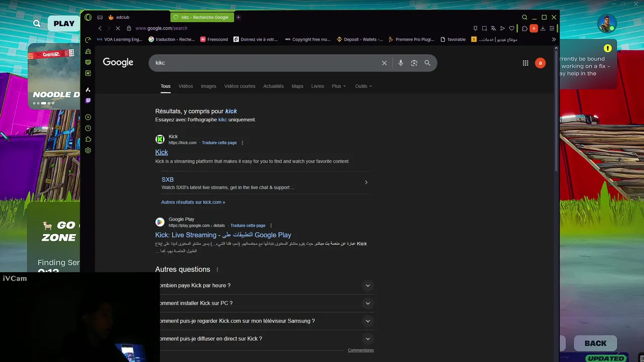644x362 pixels.
Task: Click the 'Commentaires' link
Action: pyautogui.click(x=361, y=350)
